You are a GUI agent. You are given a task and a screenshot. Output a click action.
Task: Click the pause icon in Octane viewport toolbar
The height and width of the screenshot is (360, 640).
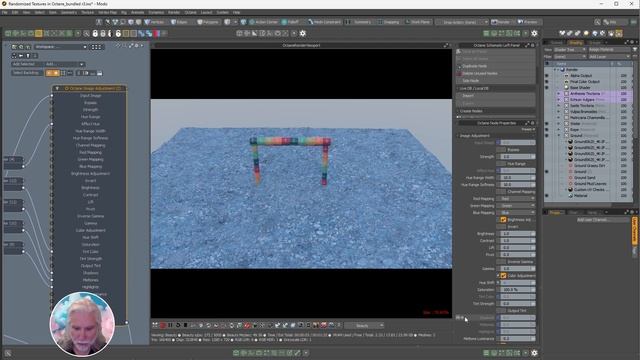(170, 325)
